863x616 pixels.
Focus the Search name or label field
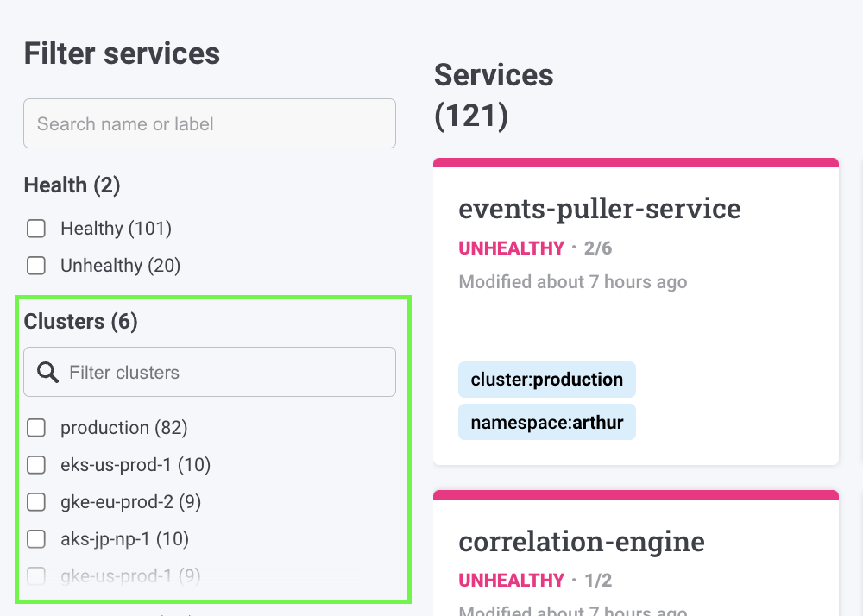(210, 123)
